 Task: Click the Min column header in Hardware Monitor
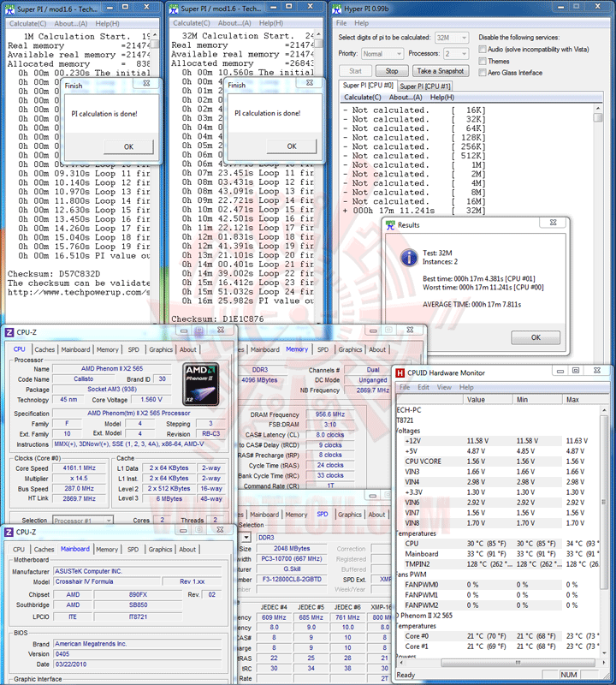537,399
